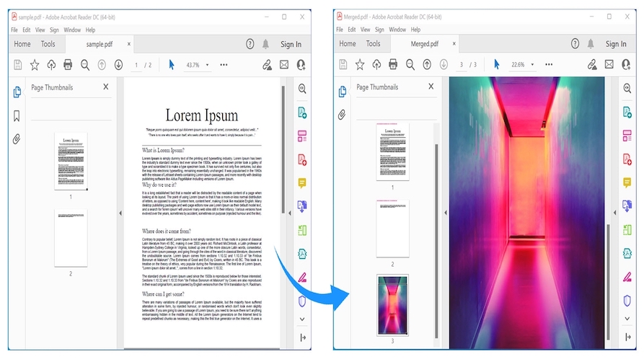Toggle Page Thumbnails panel icon in Merged.pdf sidebar
The width and height of the screenshot is (644, 362).
point(342,92)
